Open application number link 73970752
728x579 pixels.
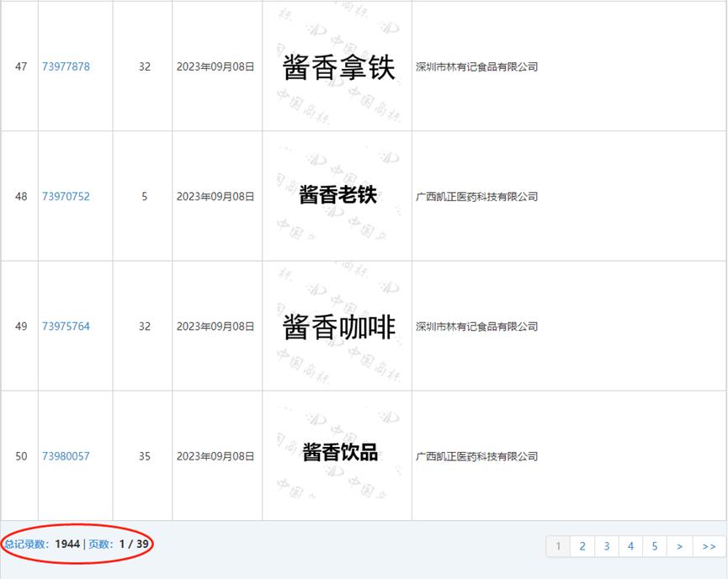66,196
